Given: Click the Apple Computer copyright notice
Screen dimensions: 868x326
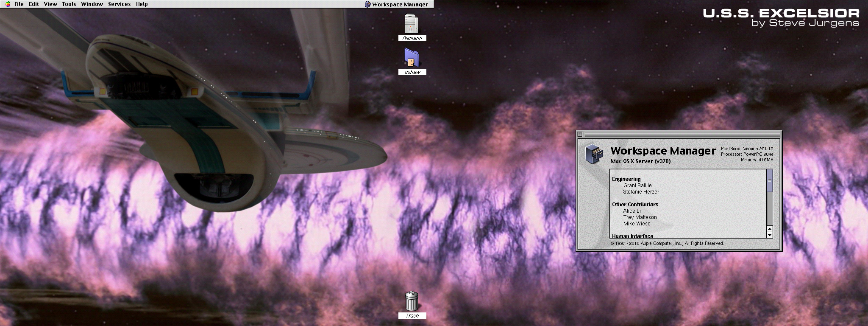Looking at the screenshot, I should tap(667, 244).
